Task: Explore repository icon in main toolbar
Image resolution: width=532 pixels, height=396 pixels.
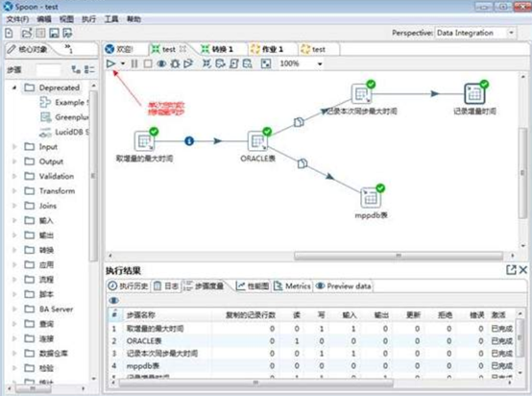Action: click(40, 33)
